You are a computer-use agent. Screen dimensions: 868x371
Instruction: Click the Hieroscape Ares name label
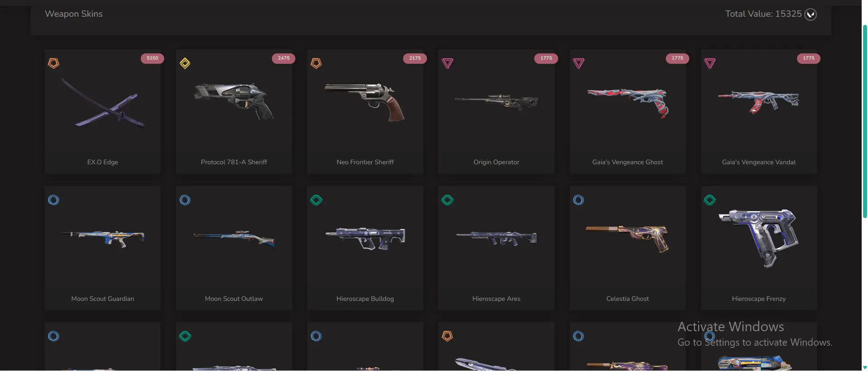tap(496, 299)
